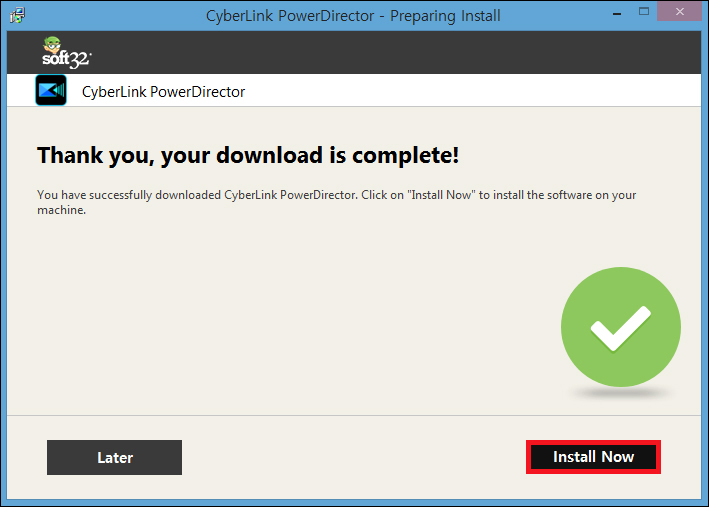Click the CyberLink PowerDirector app icon

(x=51, y=90)
